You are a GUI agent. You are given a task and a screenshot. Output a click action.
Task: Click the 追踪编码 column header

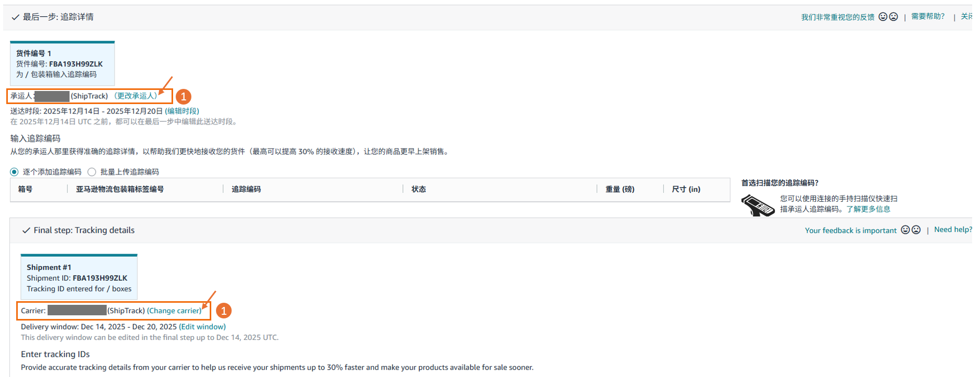tap(246, 189)
